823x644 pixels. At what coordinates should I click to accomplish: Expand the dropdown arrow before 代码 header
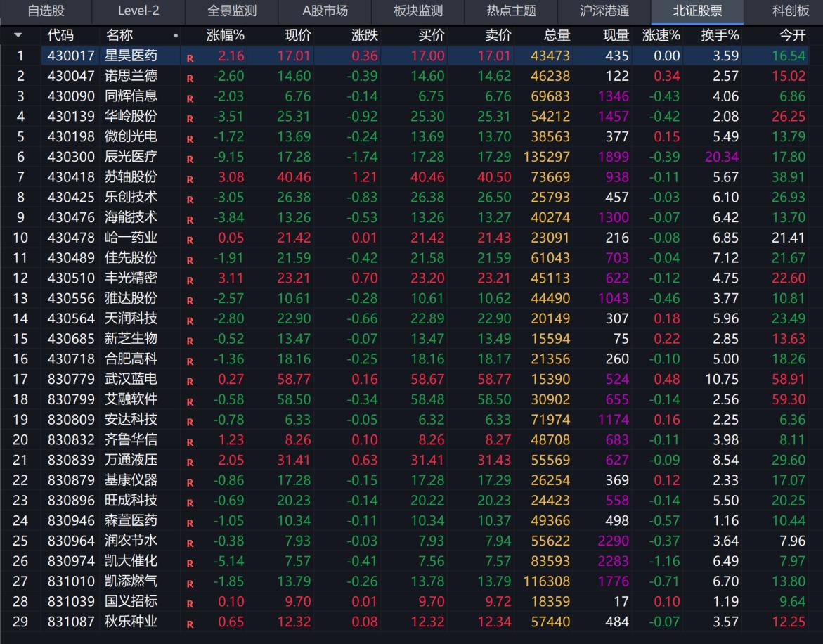(18, 36)
